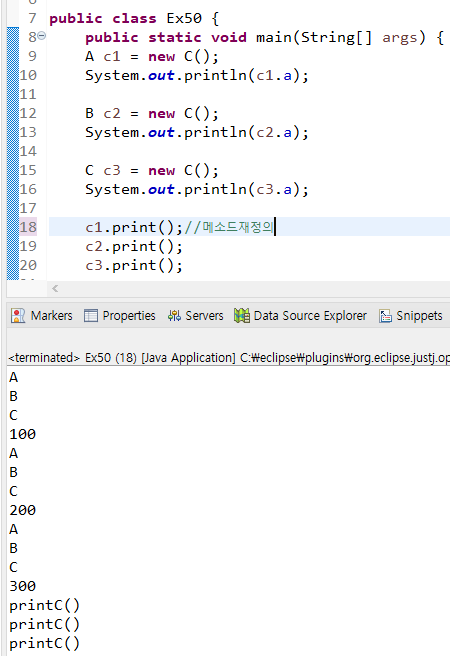The width and height of the screenshot is (450, 656).
Task: Click the 'B c2 = new C();' line
Action: (x=152, y=113)
